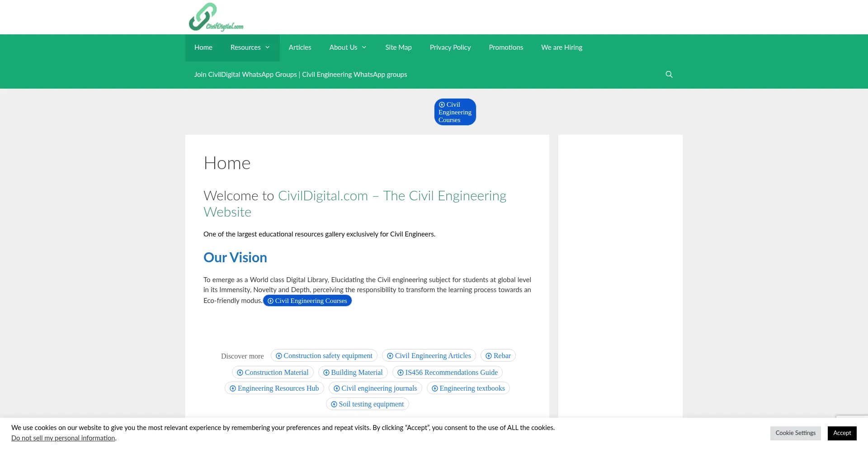The image size is (868, 449).
Task: Open Join CivilDigital WhatsApp Groups link
Action: click(300, 75)
